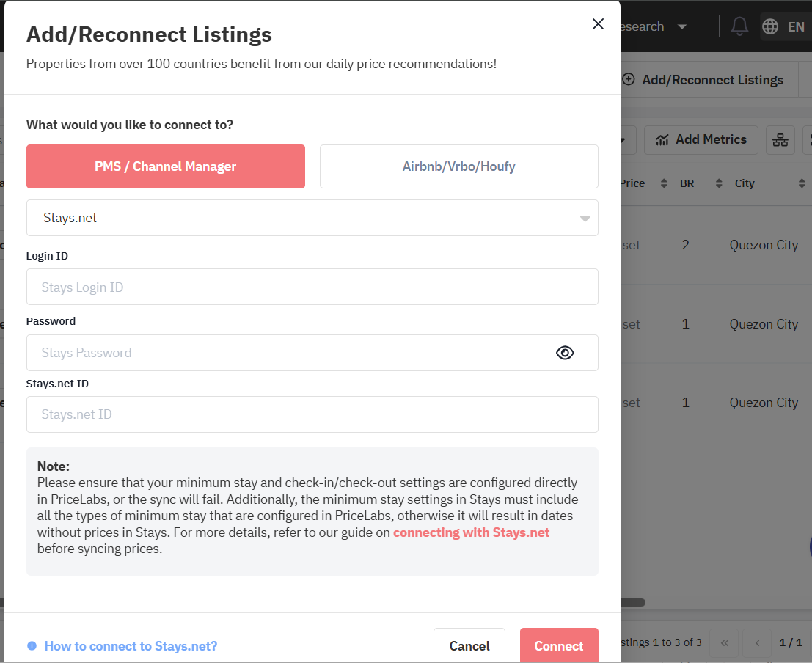Click the Add Metrics chart icon

[662, 139]
